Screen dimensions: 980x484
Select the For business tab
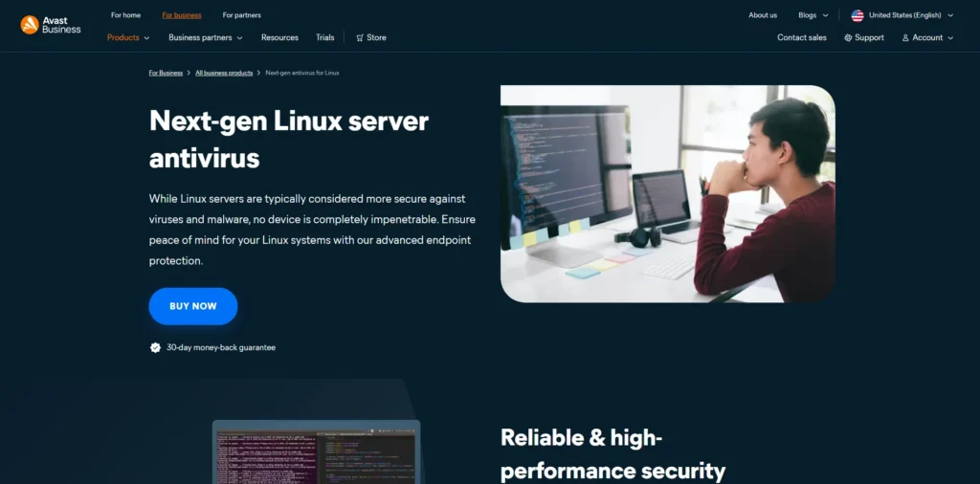(x=182, y=15)
